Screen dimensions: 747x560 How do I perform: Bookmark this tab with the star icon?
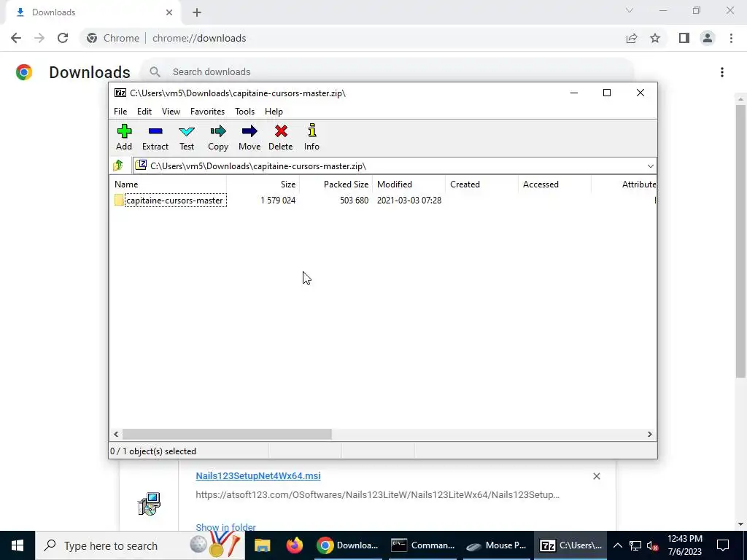[656, 38]
